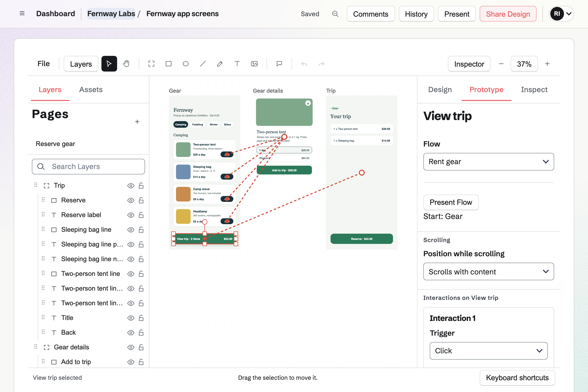Open the Prototype tab
Screen dimensions: 588x392
tap(486, 89)
